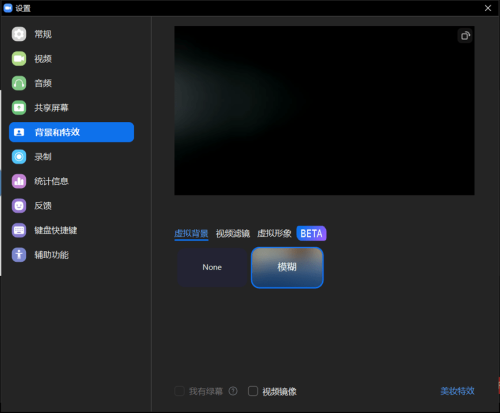Select 背景和特效 in the sidebar
The width and height of the screenshot is (500, 413).
click(71, 132)
